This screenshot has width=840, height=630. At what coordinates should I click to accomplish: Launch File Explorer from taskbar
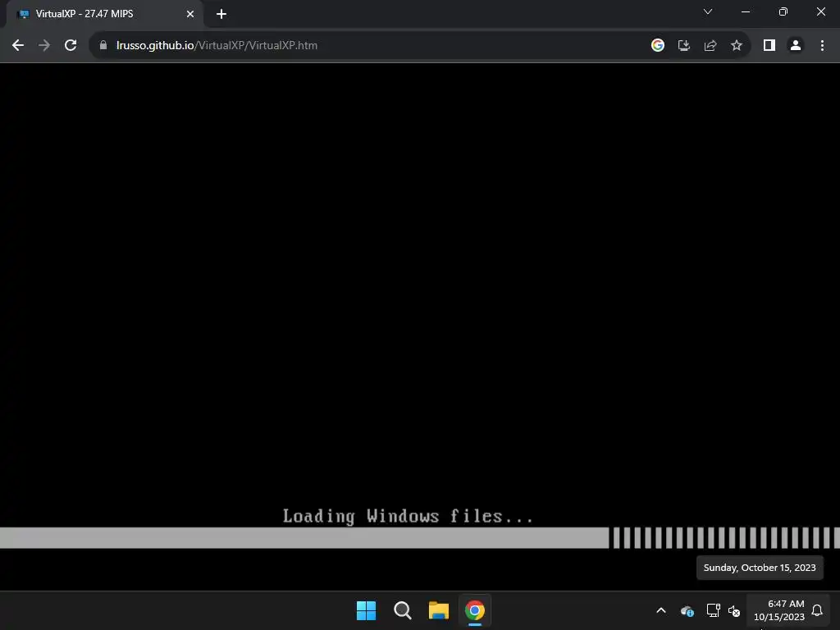439,610
